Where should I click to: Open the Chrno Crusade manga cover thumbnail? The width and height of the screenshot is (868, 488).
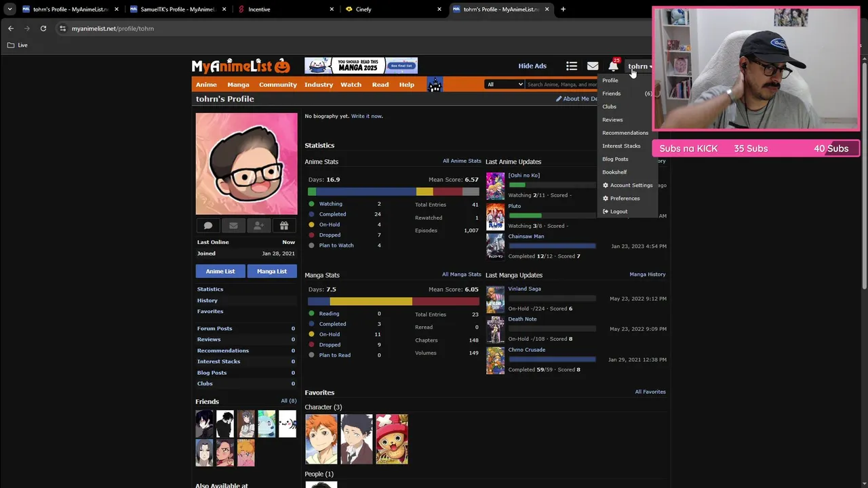[495, 361]
